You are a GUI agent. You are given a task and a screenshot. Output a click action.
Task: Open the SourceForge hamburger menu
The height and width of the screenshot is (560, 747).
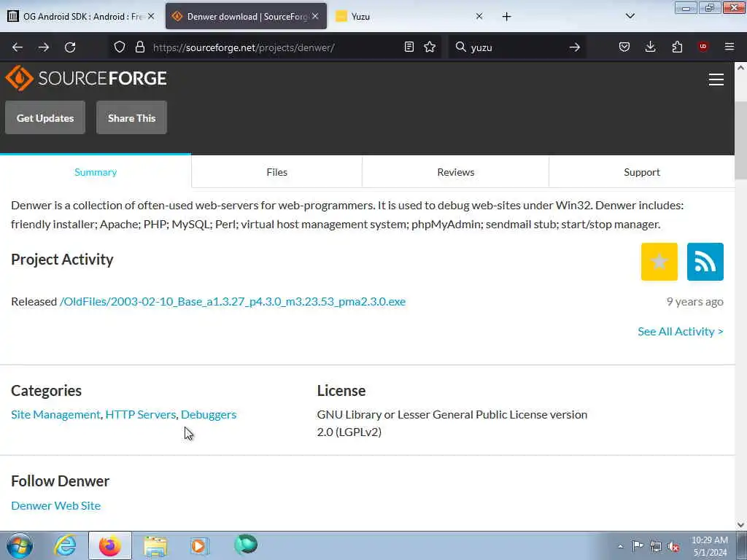716,79
